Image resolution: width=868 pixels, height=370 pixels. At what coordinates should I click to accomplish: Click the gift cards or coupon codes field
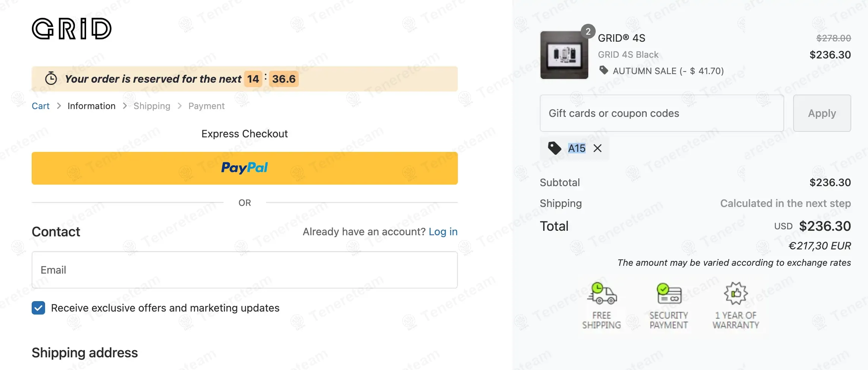pyautogui.click(x=662, y=113)
